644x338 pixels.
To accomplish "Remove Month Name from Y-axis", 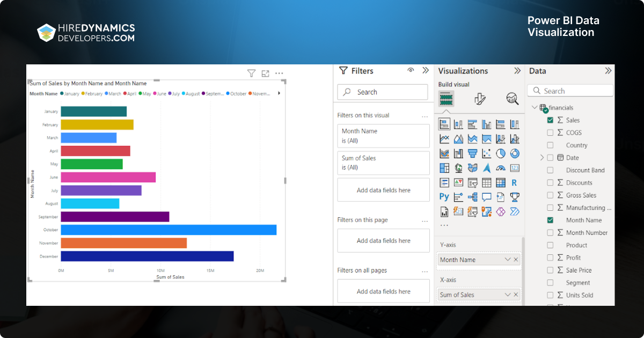I will point(516,260).
